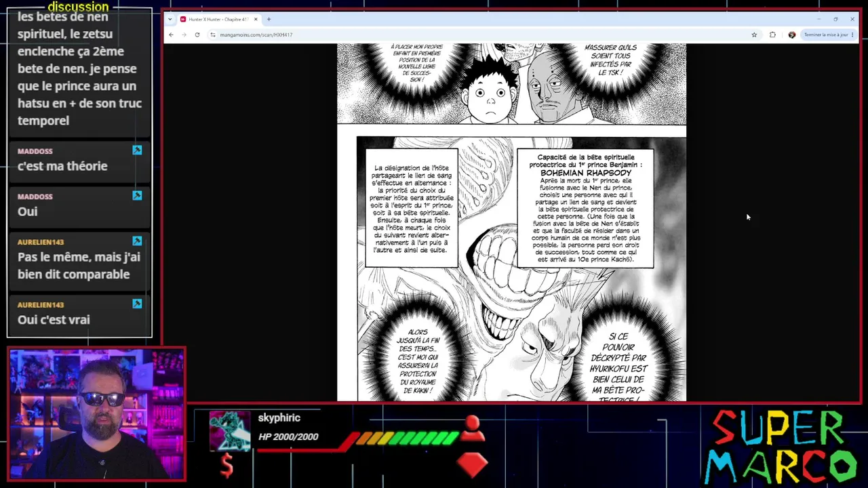
Task: Click moderator badge on "c'est ma théorie" message
Action: click(137, 150)
